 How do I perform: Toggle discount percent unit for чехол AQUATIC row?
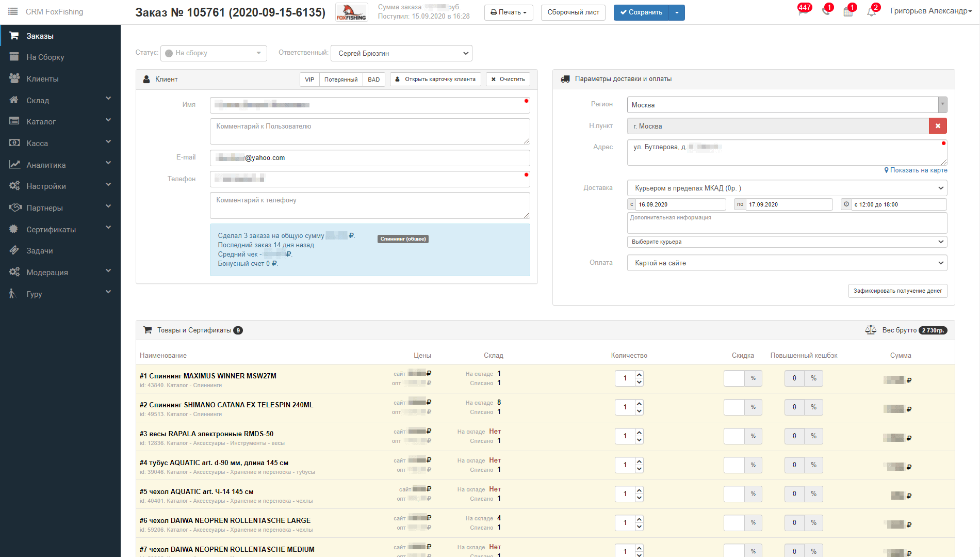point(753,494)
